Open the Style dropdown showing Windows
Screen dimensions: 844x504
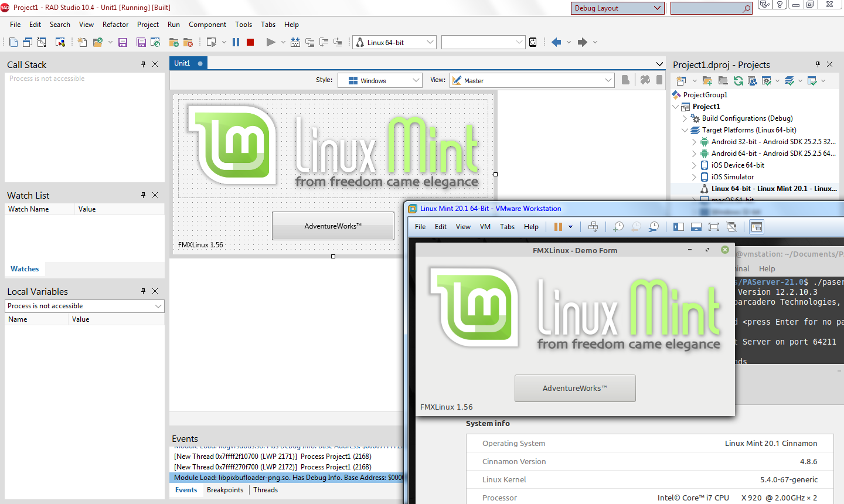click(x=416, y=80)
